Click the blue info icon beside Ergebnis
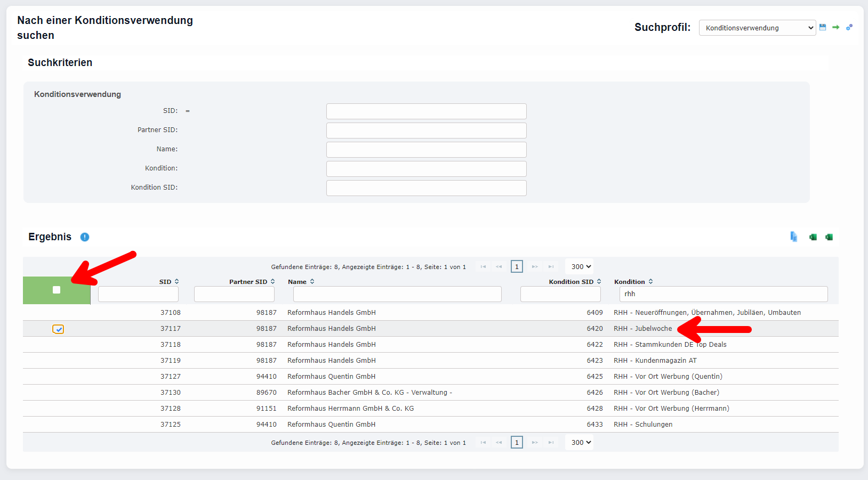Screen dimensions: 868x480 coord(85,237)
